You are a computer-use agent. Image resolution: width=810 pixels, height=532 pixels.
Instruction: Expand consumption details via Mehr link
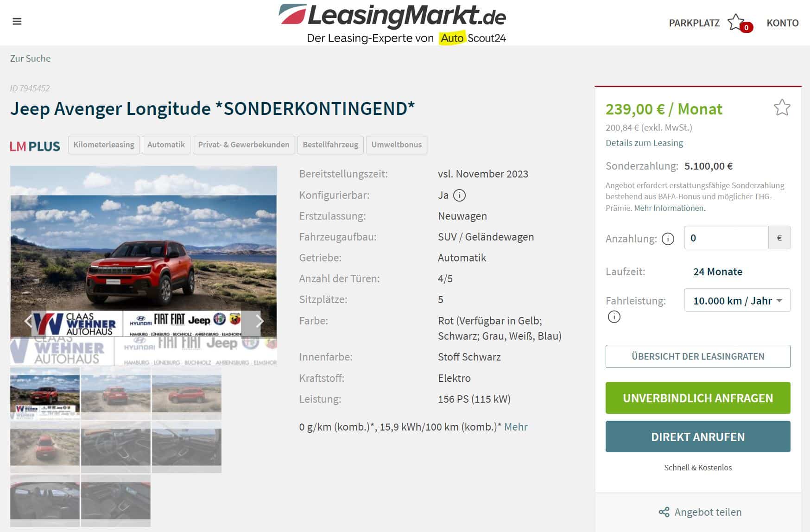click(x=516, y=427)
